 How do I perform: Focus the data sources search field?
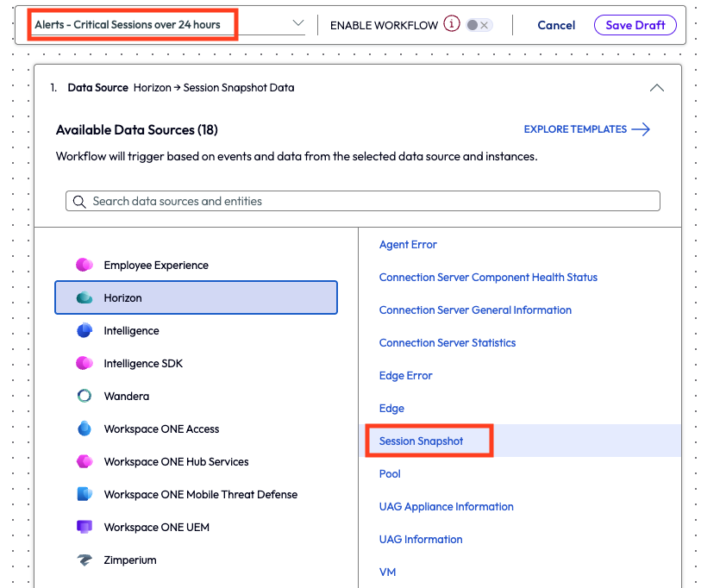pyautogui.click(x=362, y=201)
